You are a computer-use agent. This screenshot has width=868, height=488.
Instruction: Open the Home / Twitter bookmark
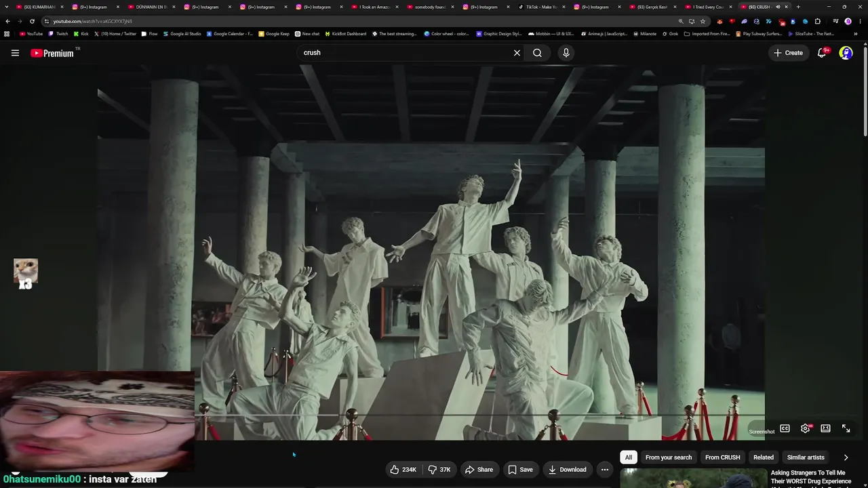[115, 34]
